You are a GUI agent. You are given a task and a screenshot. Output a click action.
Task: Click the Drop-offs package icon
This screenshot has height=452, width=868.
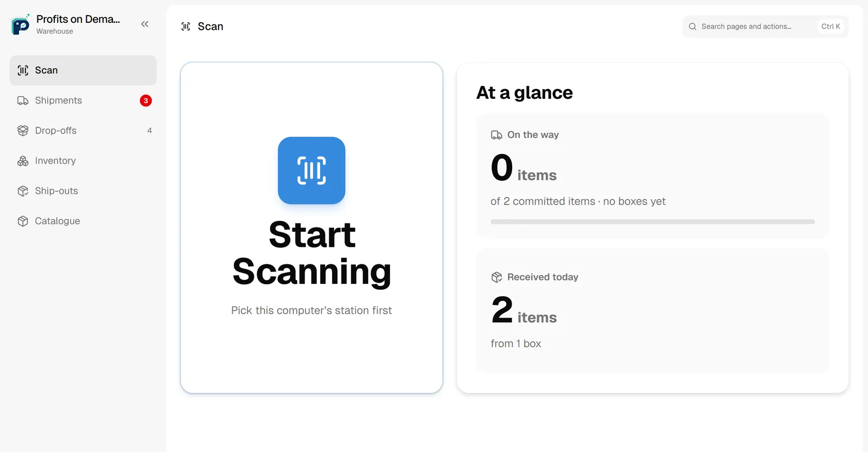[23, 131]
